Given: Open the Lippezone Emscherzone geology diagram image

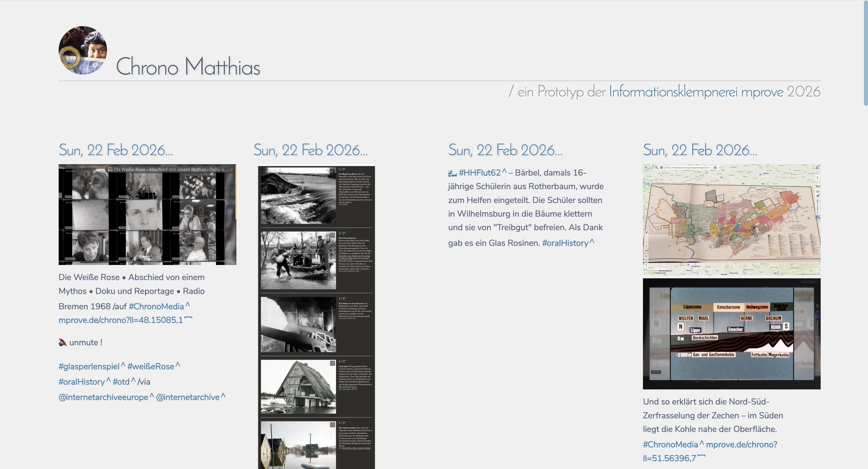Looking at the screenshot, I should click(x=732, y=334).
